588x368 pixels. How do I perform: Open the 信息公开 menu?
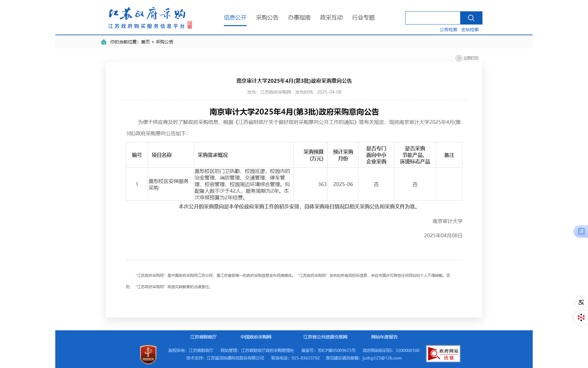pos(235,18)
